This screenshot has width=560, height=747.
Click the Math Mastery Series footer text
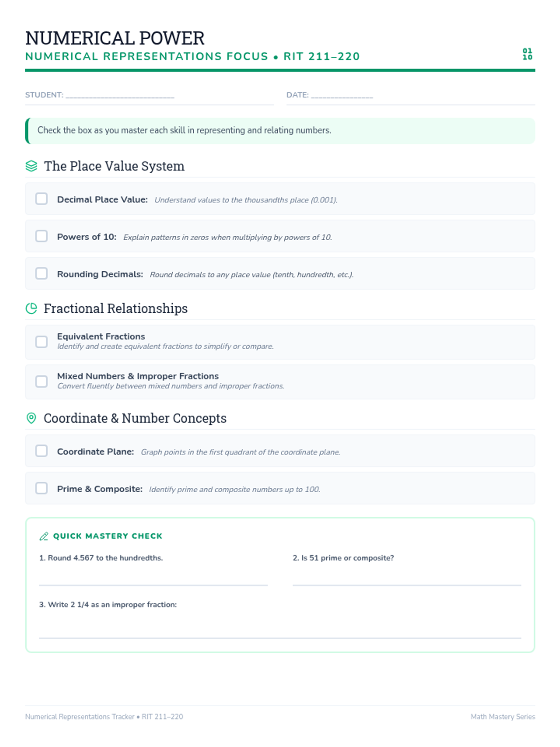503,717
